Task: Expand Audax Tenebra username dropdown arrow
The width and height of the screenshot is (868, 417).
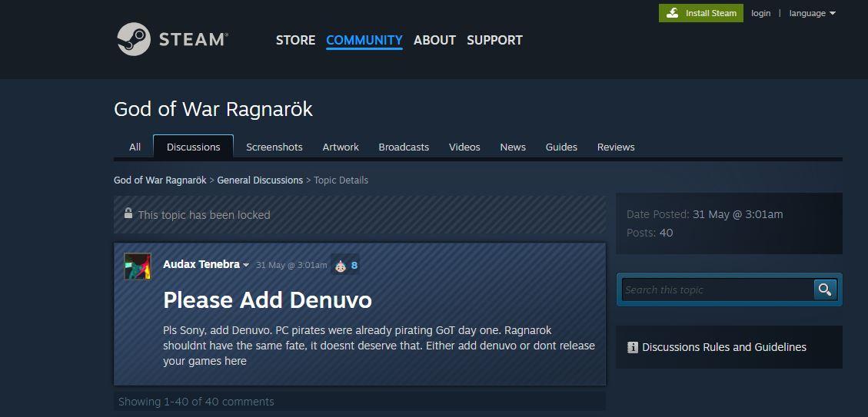Action: point(246,266)
